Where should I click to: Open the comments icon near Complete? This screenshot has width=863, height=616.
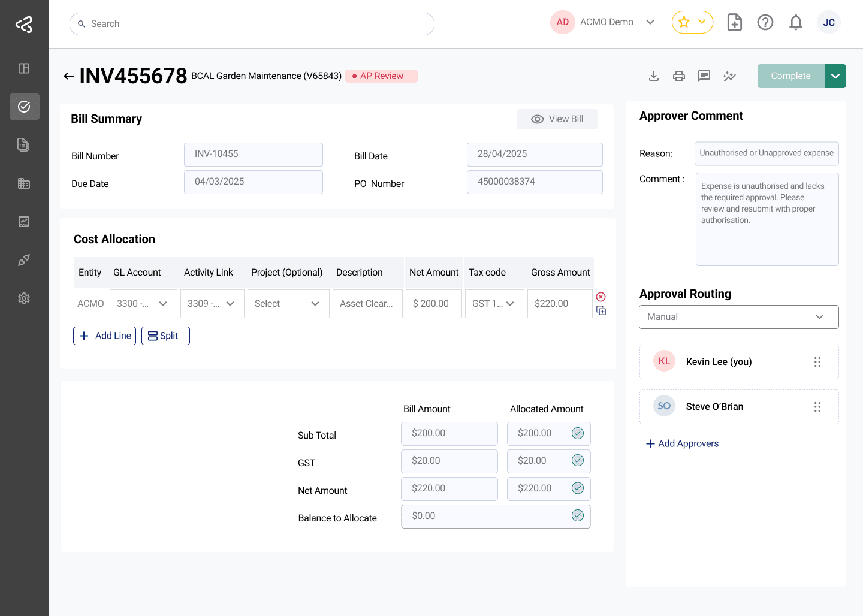click(x=704, y=76)
